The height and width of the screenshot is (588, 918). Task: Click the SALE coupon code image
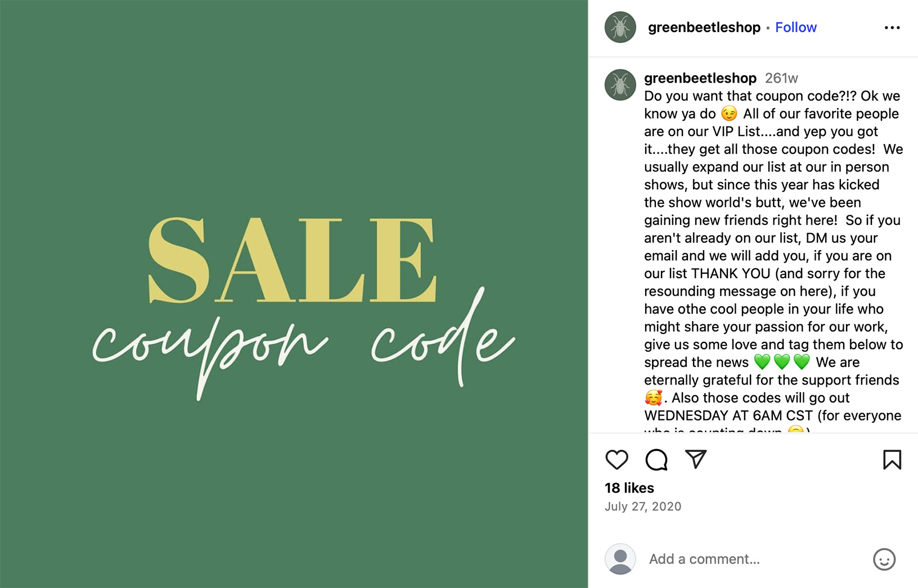292,294
